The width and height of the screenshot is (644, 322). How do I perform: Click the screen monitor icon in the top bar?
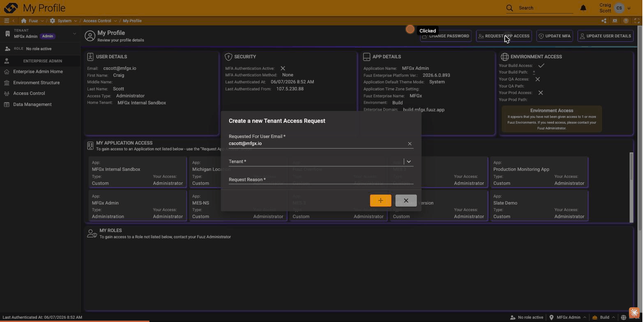click(x=615, y=21)
